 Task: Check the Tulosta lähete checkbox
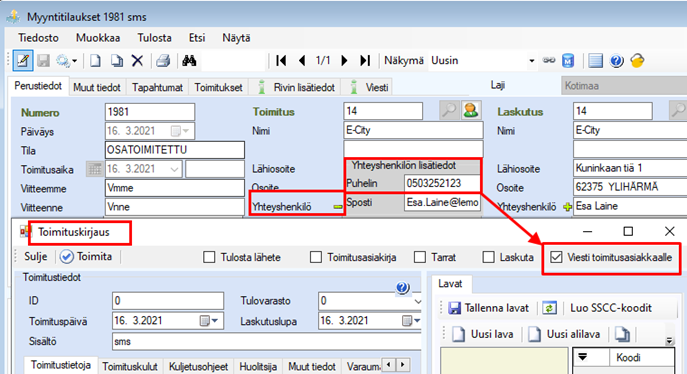click(x=209, y=257)
